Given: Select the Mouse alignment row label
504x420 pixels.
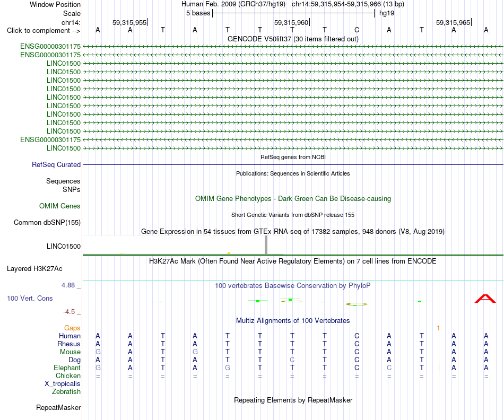Looking at the screenshot, I should (x=70, y=352).
